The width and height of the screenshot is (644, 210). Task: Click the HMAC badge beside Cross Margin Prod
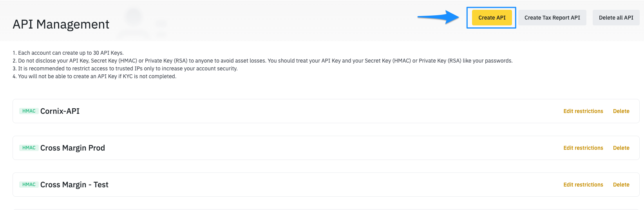click(x=29, y=148)
